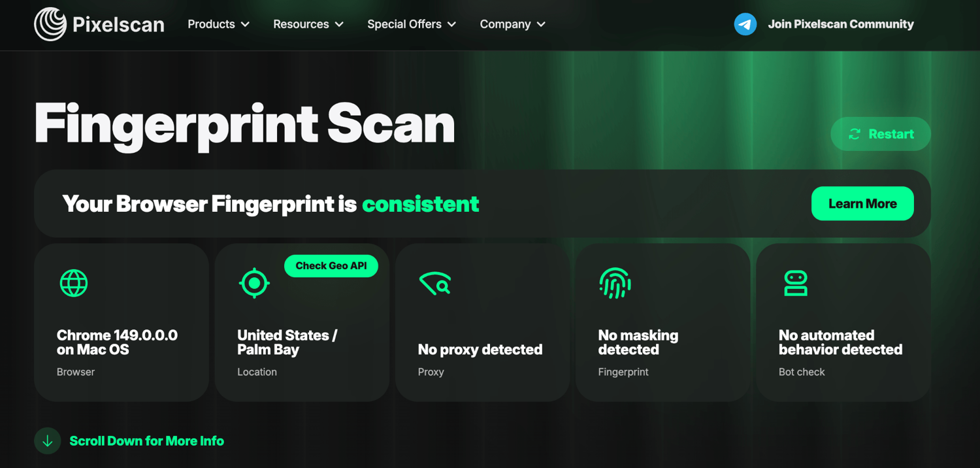The image size is (980, 468).
Task: Click the 'Proxy' card label
Action: 431,372
